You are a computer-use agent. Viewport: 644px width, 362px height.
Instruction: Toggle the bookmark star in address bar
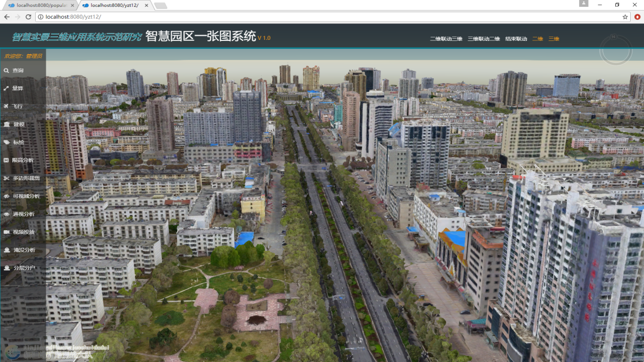(x=625, y=16)
